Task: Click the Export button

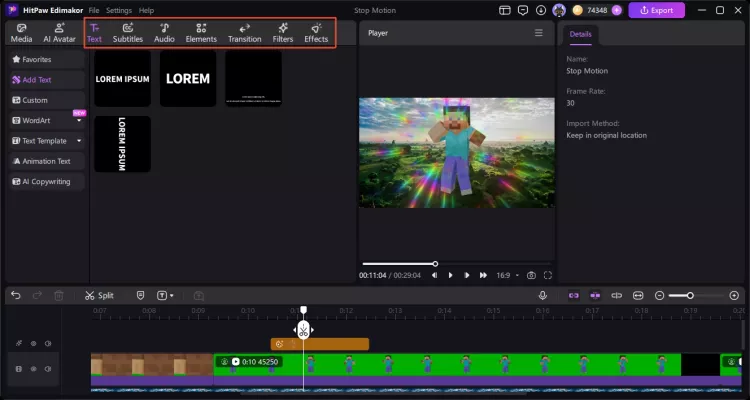Action: tap(656, 10)
